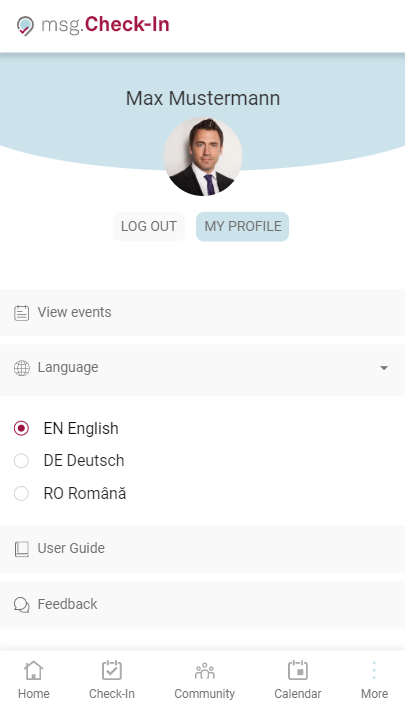Click the MY PROFILE button
Screen dimensions: 405x714
coord(242,226)
